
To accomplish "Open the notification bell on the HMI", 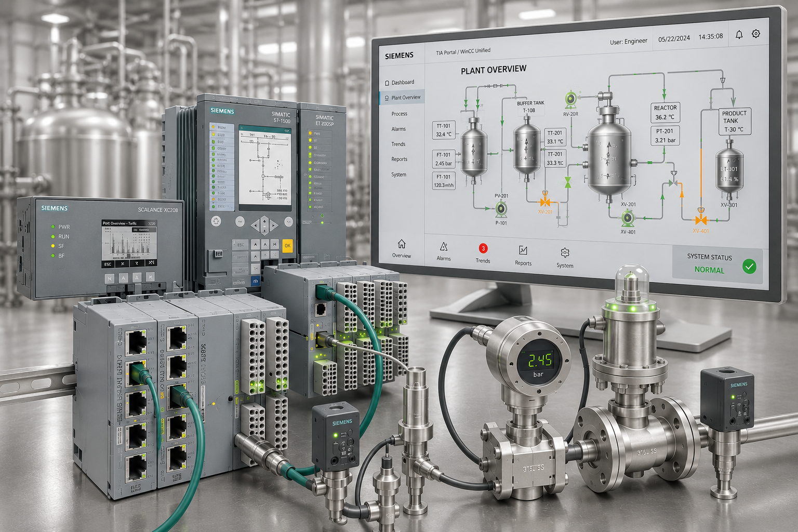I will point(739,34).
